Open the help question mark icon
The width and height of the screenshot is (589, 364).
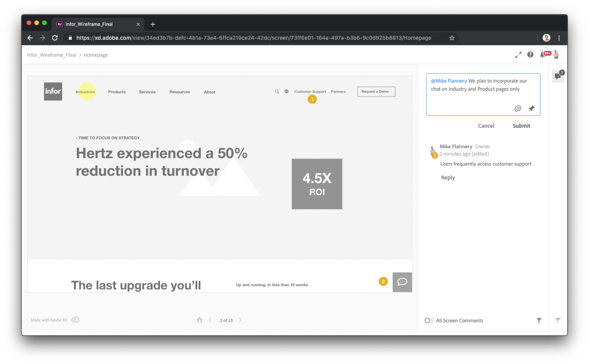(x=530, y=55)
